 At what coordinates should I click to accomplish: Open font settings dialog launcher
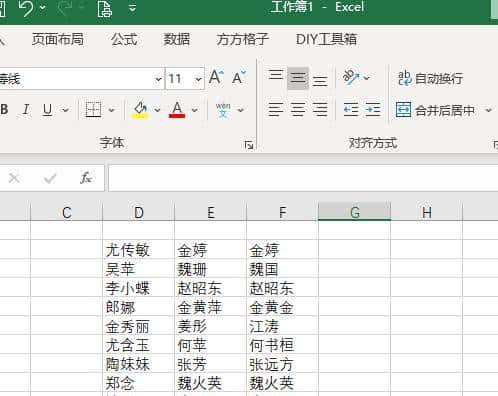tap(249, 145)
